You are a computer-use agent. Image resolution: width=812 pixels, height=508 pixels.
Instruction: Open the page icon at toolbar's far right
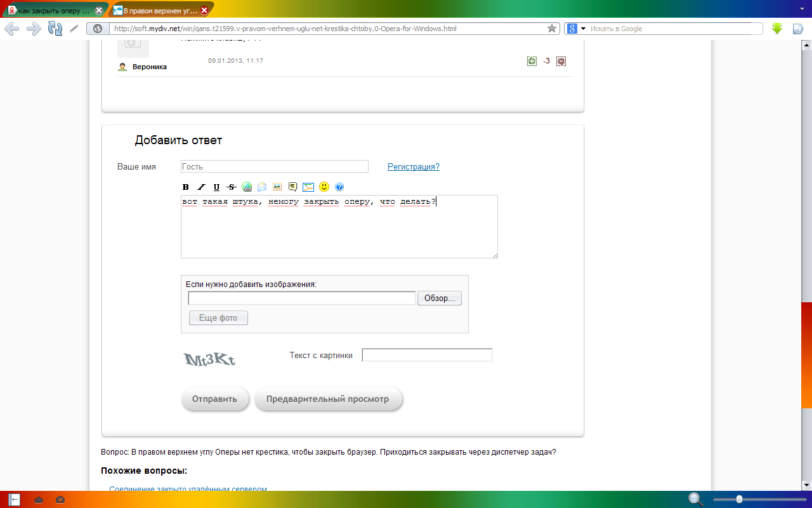click(797, 29)
